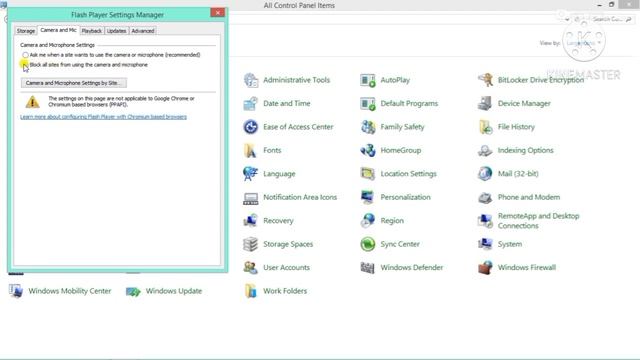Open the Device Manager icon
This screenshot has width=640, height=360.
pos(485,104)
